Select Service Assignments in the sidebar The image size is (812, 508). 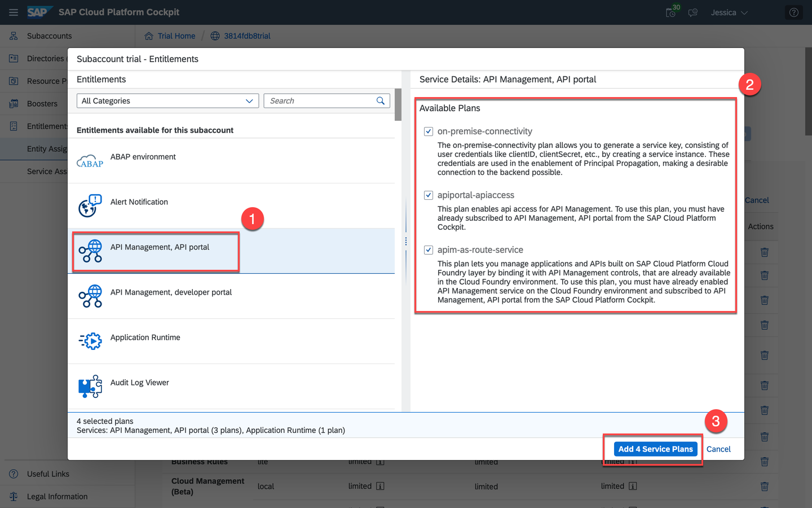coord(47,171)
